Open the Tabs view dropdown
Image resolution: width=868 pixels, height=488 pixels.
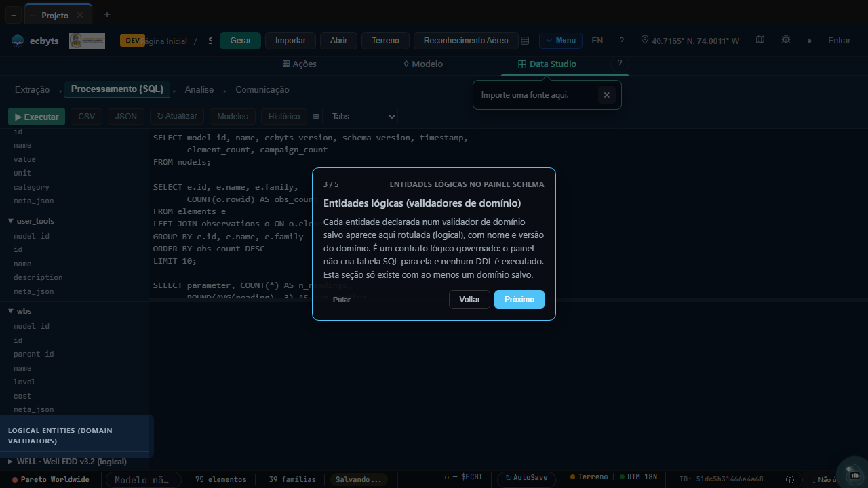pos(360,117)
